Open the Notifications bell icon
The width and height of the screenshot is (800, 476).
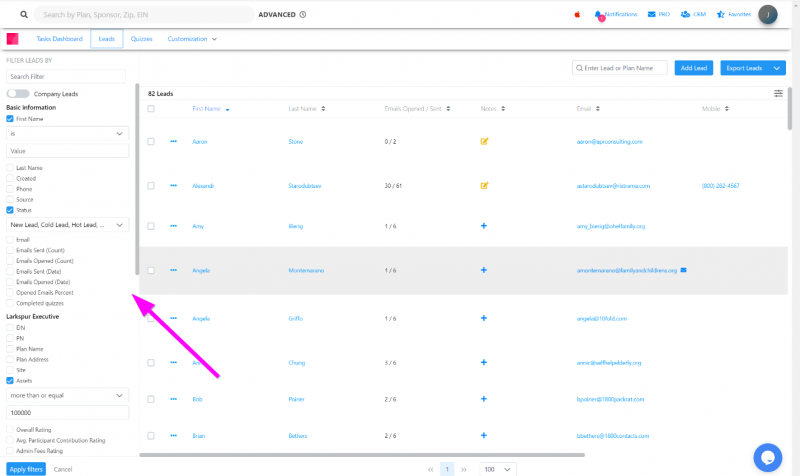click(598, 15)
